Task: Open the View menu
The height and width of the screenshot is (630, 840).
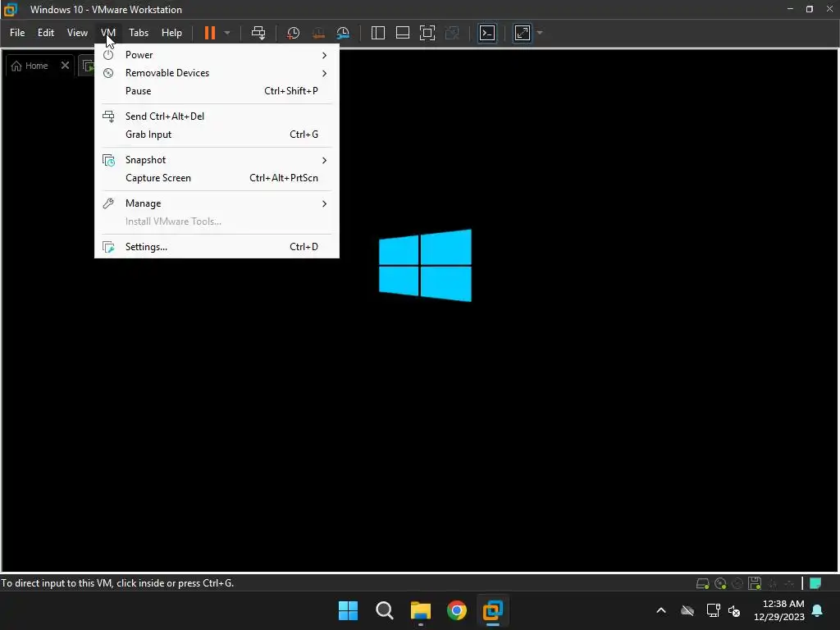Action: [x=77, y=33]
